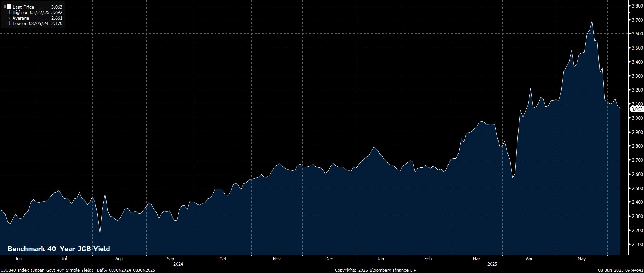Click the white Last Price color swatch
The image size is (644, 273).
coord(9,7)
